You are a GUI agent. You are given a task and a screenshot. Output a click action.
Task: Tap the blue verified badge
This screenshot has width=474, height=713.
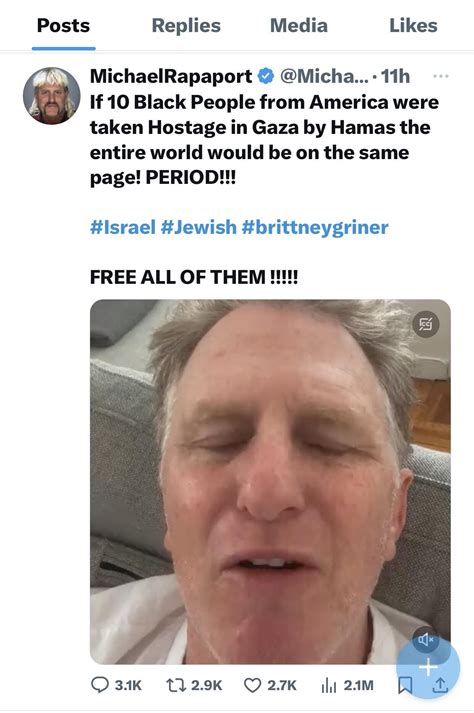pos(266,76)
